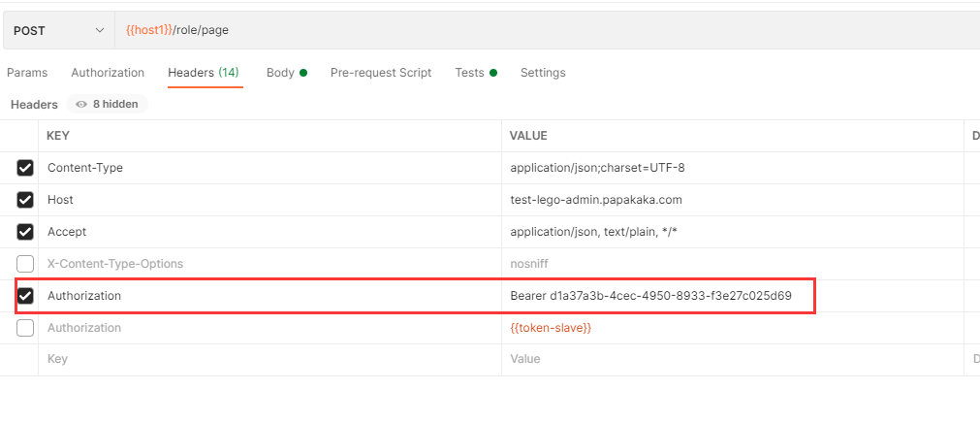
Task: Click the empty Value input field
Action: (x=733, y=360)
